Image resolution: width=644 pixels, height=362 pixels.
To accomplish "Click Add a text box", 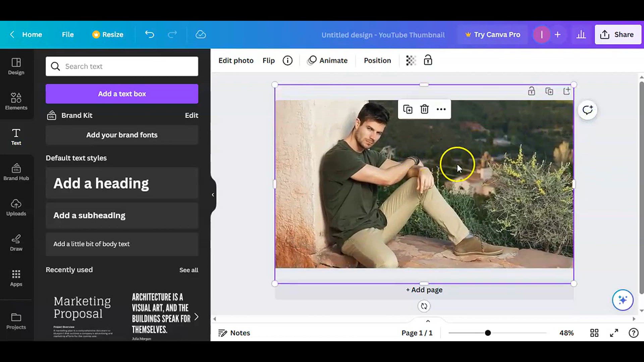I will [x=122, y=94].
